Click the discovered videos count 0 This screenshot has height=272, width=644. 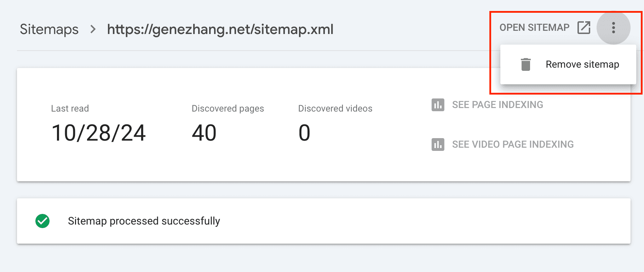(x=304, y=133)
